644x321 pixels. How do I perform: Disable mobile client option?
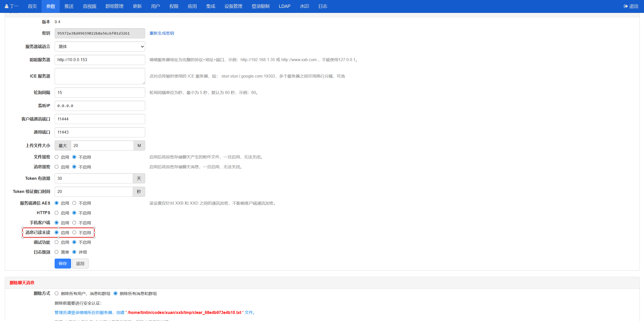tap(74, 223)
